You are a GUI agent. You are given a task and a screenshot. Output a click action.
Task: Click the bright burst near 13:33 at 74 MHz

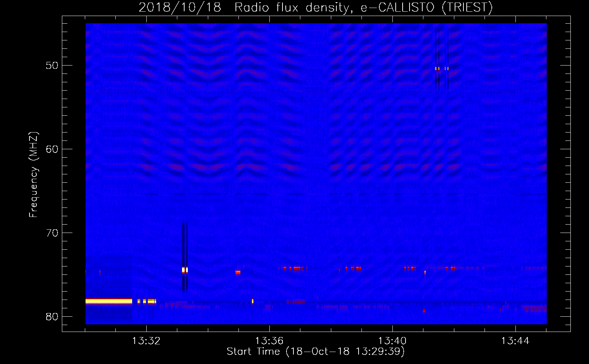click(185, 270)
